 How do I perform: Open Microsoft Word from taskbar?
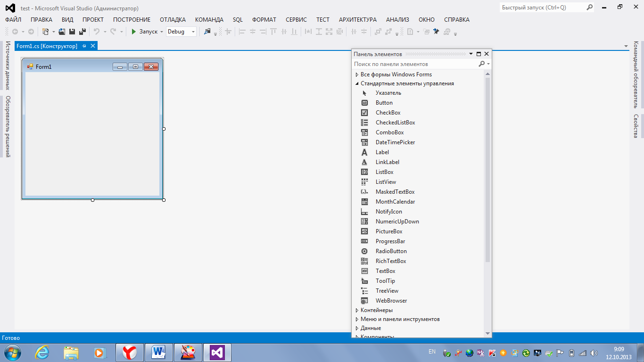click(x=159, y=352)
